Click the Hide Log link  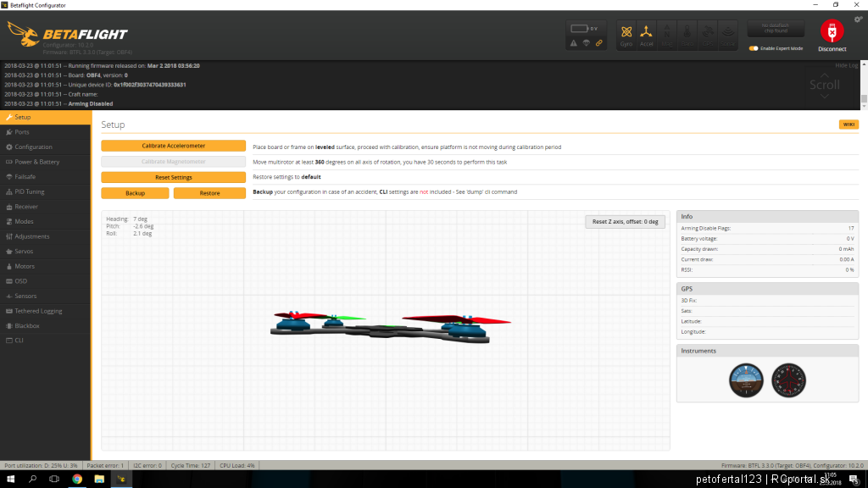tap(846, 65)
